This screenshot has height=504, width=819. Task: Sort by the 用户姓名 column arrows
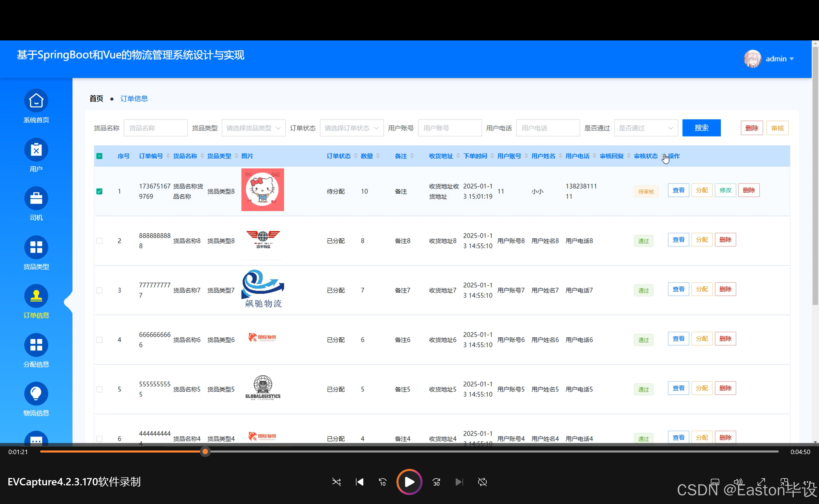[560, 156]
